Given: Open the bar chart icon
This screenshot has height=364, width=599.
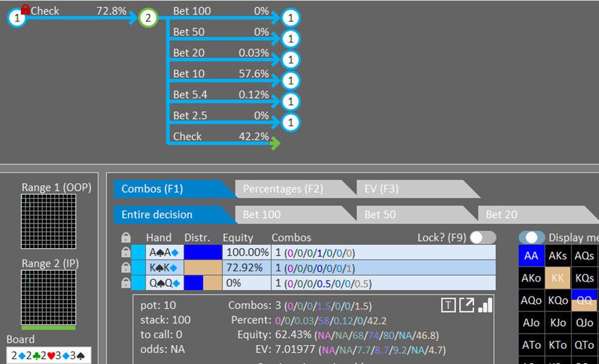Looking at the screenshot, I should (485, 305).
